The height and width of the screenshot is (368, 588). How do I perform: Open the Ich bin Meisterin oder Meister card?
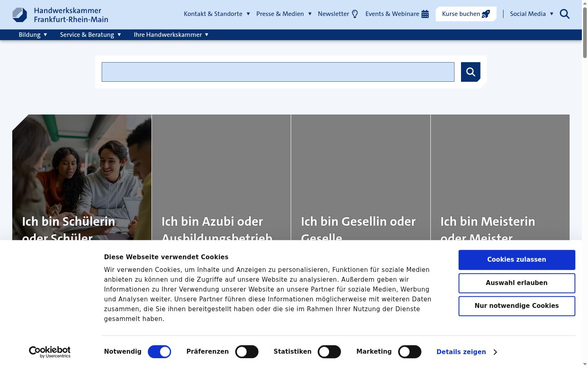pyautogui.click(x=500, y=177)
